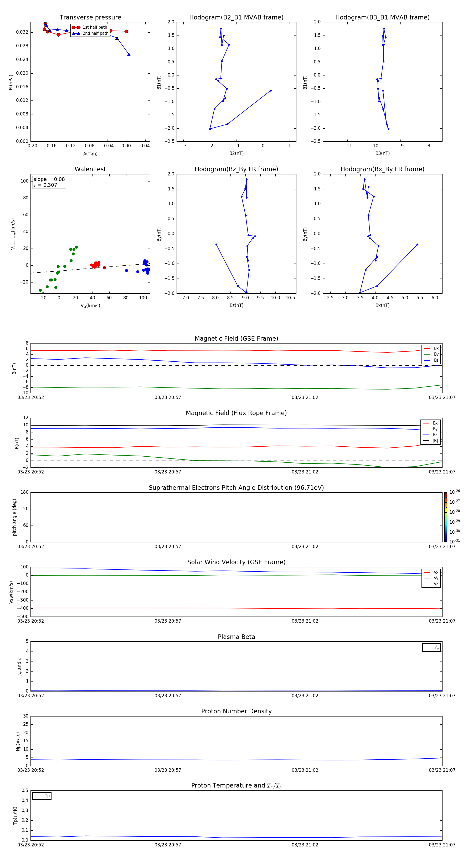Click the Tp legend in Proton Temperature panel

tap(42, 796)
